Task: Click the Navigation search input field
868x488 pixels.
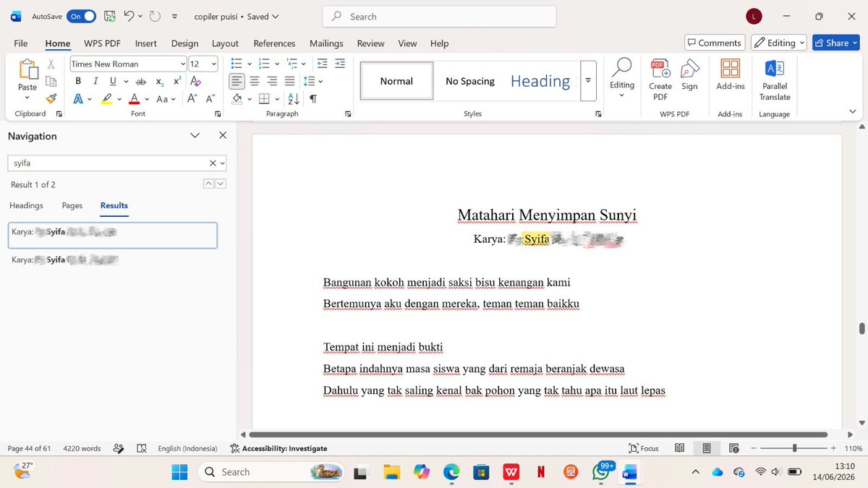Action: (x=109, y=163)
